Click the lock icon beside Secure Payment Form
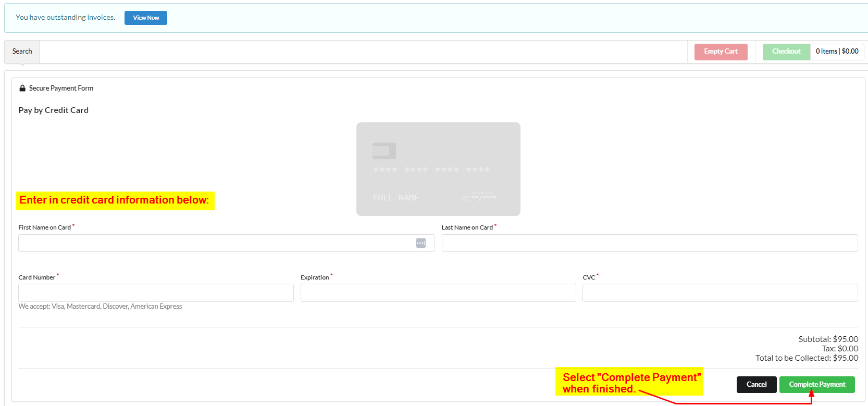Image resolution: width=868 pixels, height=406 pixels. click(22, 88)
